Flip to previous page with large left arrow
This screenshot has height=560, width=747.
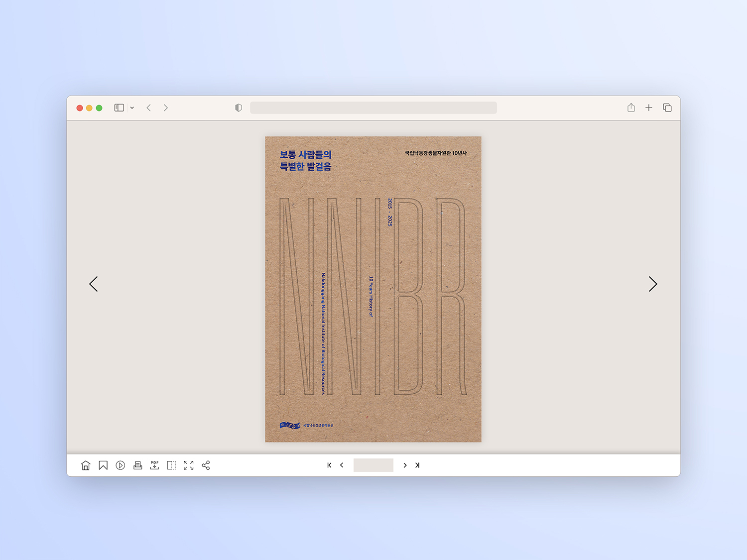[x=94, y=284]
